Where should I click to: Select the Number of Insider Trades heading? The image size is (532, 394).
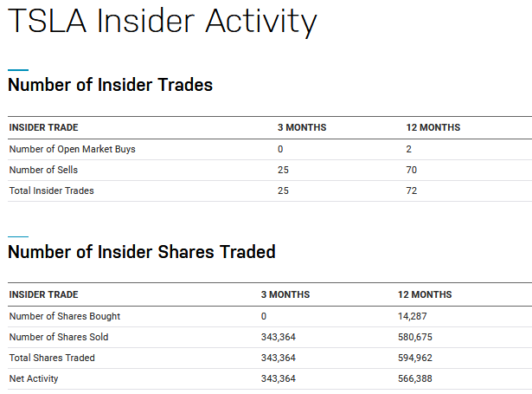pos(110,85)
